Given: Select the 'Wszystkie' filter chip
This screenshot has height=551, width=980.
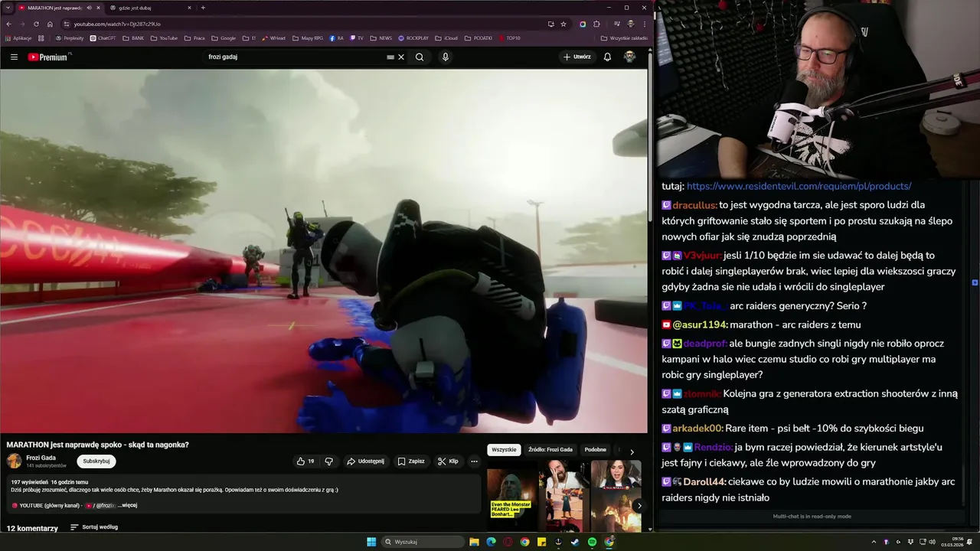Looking at the screenshot, I should pyautogui.click(x=504, y=450).
